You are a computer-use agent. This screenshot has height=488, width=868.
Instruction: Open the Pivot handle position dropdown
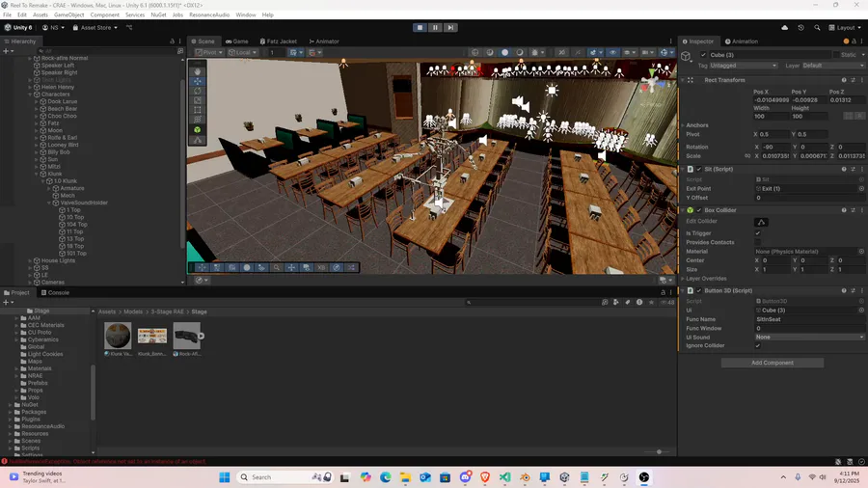pyautogui.click(x=208, y=53)
